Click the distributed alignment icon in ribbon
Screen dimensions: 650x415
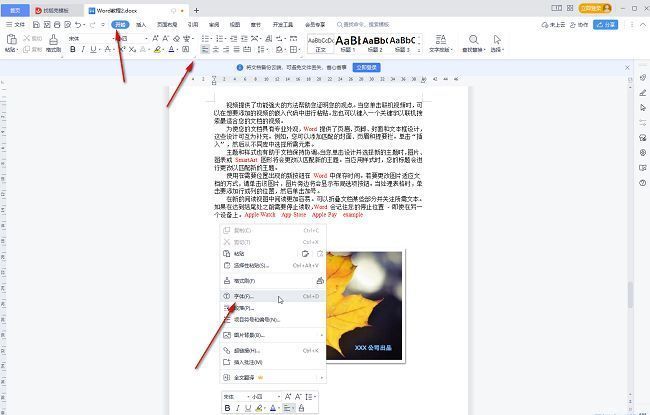coord(247,49)
